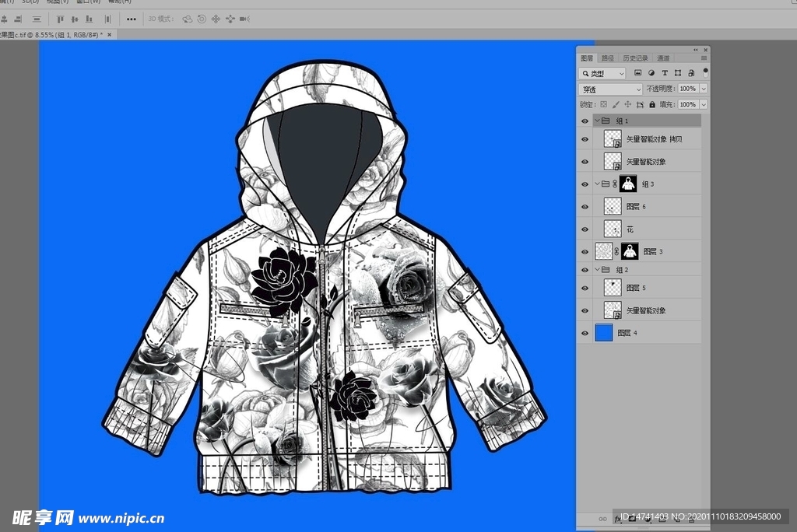The image size is (797, 532).
Task: Collapse the 组 2 group
Action: click(x=597, y=270)
